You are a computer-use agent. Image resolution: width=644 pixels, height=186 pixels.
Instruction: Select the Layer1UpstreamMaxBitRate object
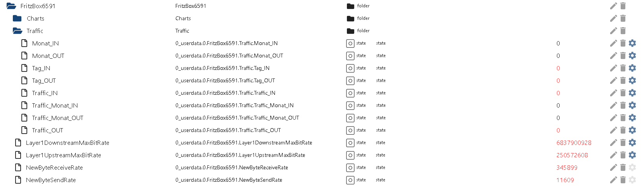(x=63, y=155)
